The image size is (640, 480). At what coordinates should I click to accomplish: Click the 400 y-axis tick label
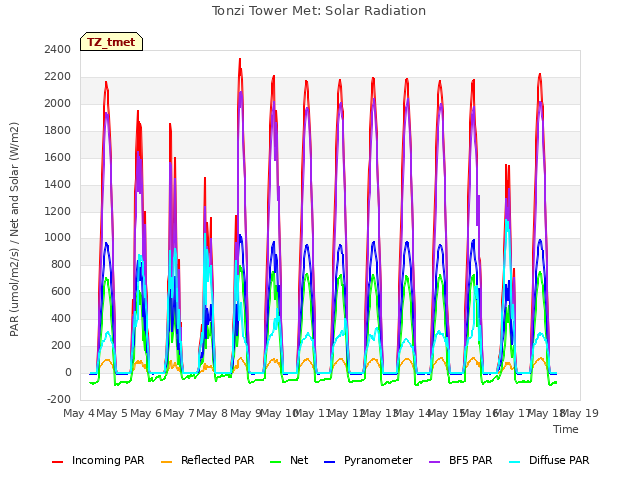[x=61, y=318]
